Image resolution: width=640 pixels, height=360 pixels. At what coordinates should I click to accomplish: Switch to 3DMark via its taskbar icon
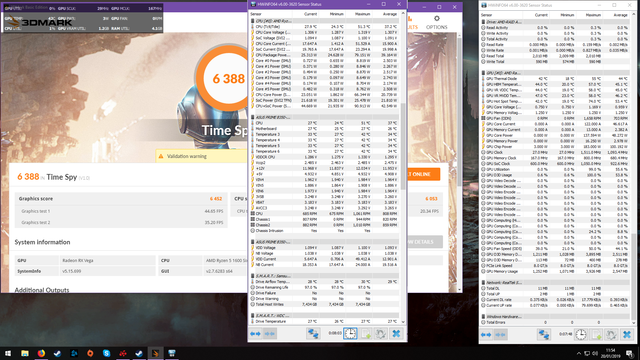click(156, 353)
